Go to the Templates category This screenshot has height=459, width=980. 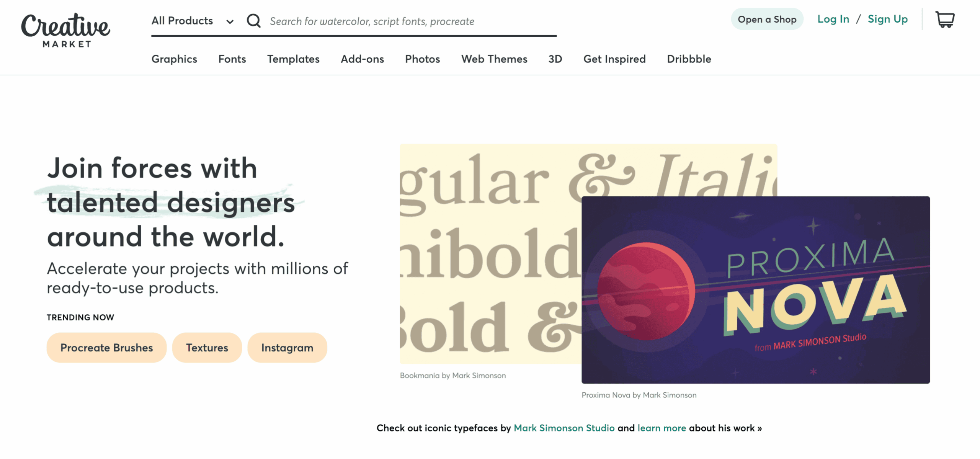pyautogui.click(x=293, y=59)
